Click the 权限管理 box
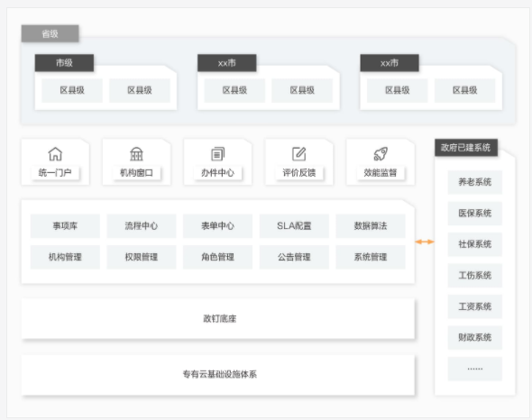The height and width of the screenshot is (420, 532). click(x=142, y=257)
